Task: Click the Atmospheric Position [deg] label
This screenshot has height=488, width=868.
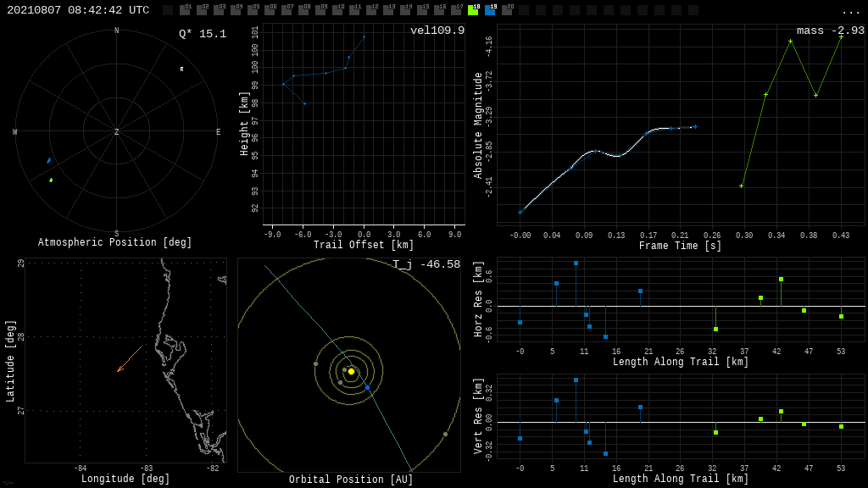Action: 114,242
